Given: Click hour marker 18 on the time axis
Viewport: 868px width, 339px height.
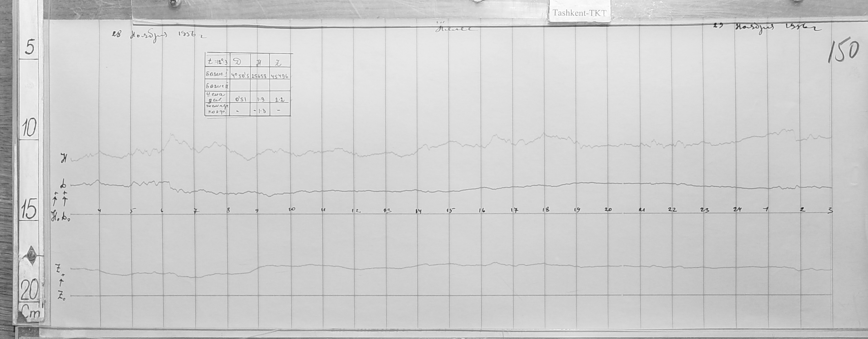Looking at the screenshot, I should (x=546, y=210).
